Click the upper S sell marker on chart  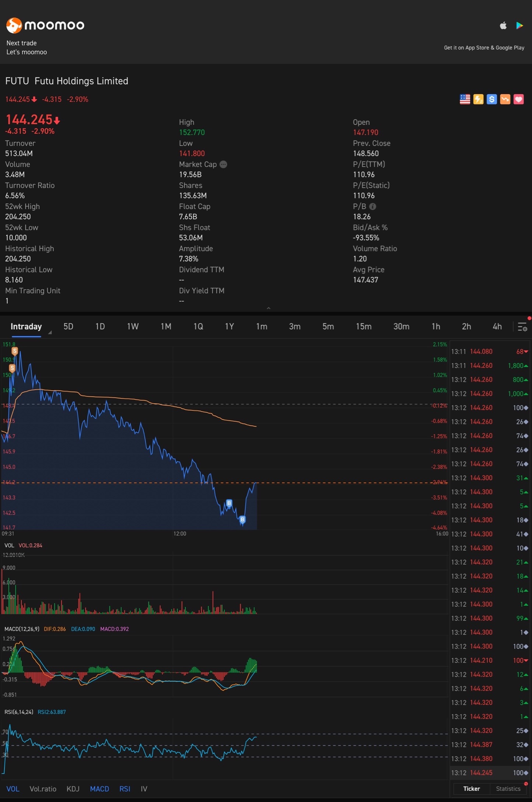15,351
